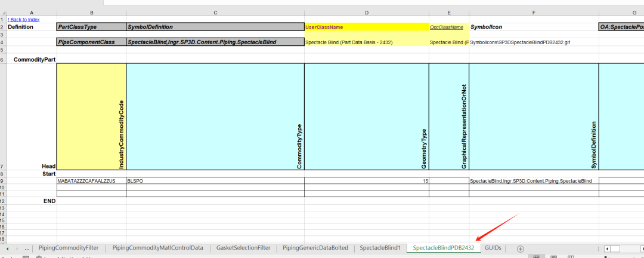
Task: Select column E header
Action: point(449,13)
